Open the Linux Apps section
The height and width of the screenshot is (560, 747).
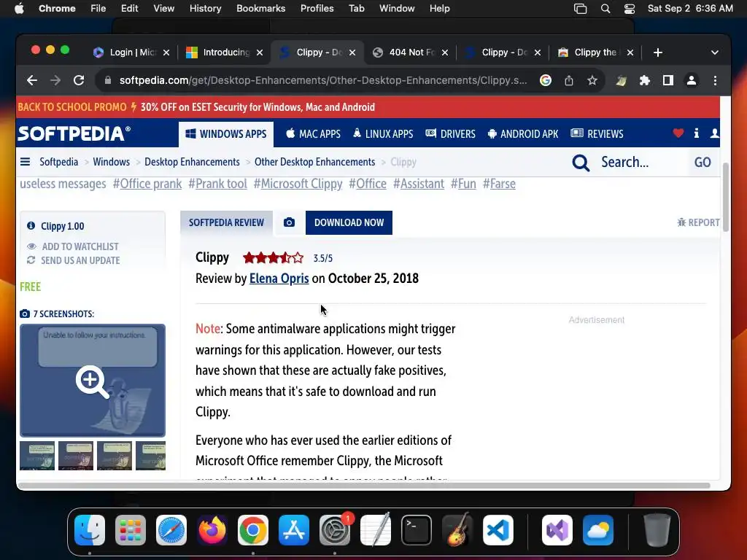point(383,134)
